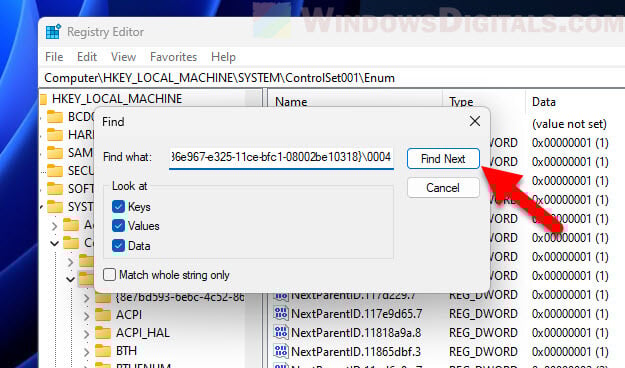Select the ACPI_HAL folder icon
Image resolution: width=625 pixels, height=368 pixels.
coord(103,333)
